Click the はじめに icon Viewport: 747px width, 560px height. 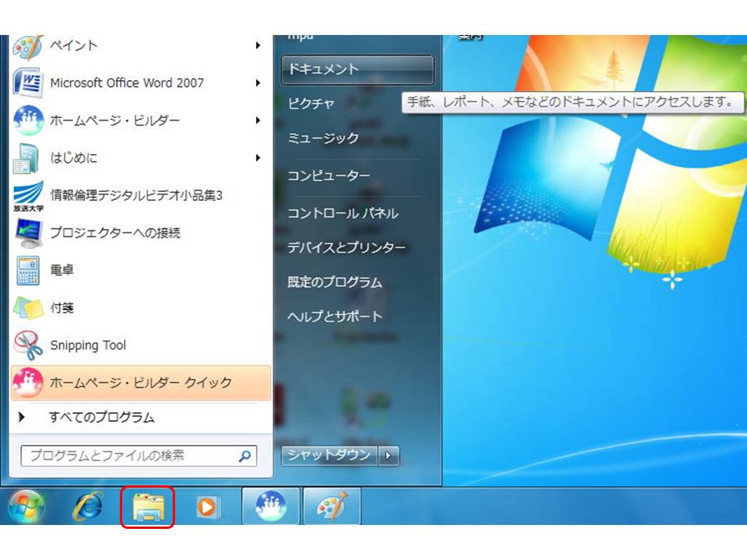[26, 158]
